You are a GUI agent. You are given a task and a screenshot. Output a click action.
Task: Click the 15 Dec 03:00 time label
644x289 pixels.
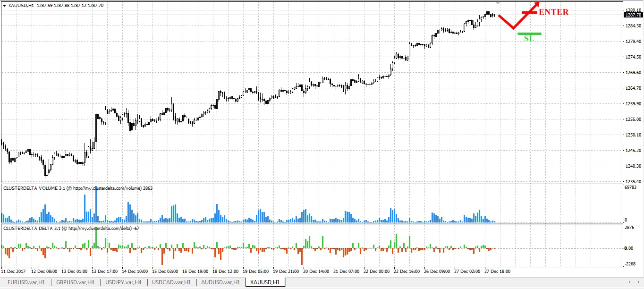click(165, 272)
